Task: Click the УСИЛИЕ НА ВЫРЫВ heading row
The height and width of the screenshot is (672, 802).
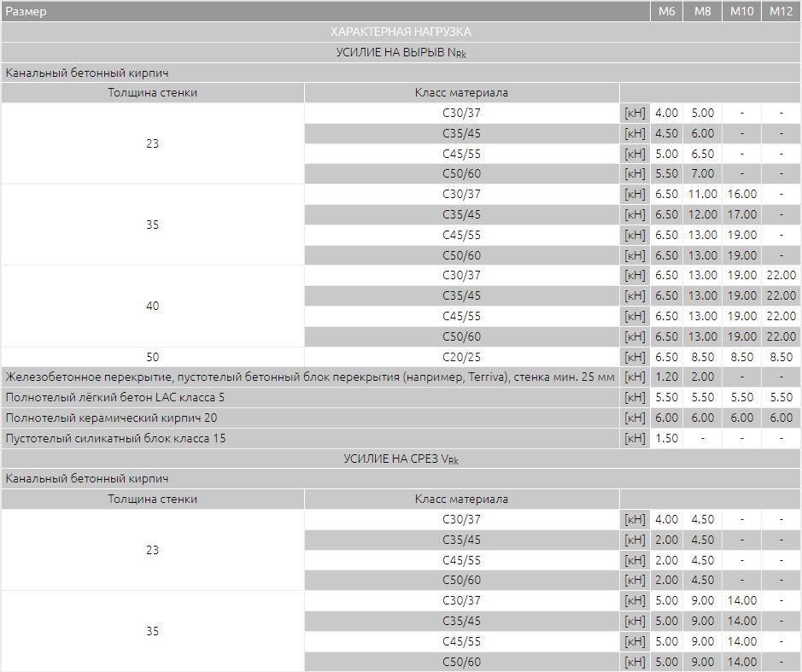Action: pos(401,52)
